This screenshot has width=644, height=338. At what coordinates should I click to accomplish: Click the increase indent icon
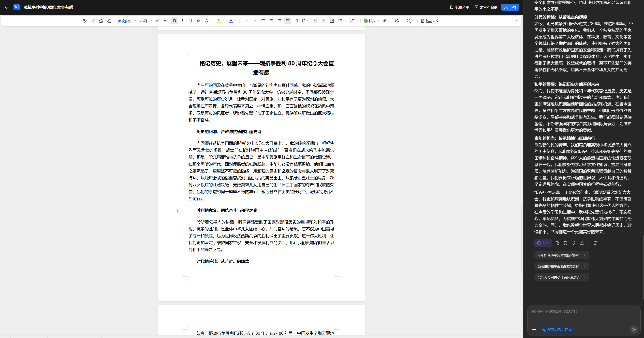[324, 21]
